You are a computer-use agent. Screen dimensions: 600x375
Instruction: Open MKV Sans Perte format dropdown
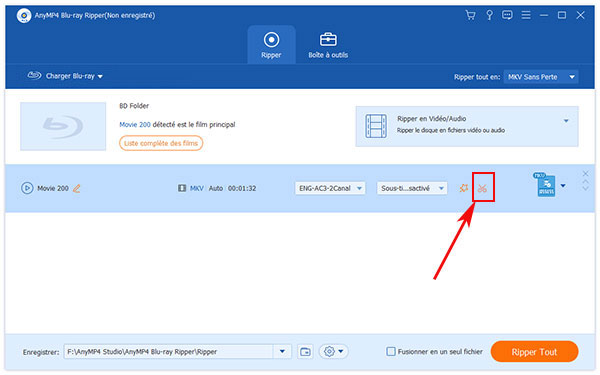coord(541,77)
